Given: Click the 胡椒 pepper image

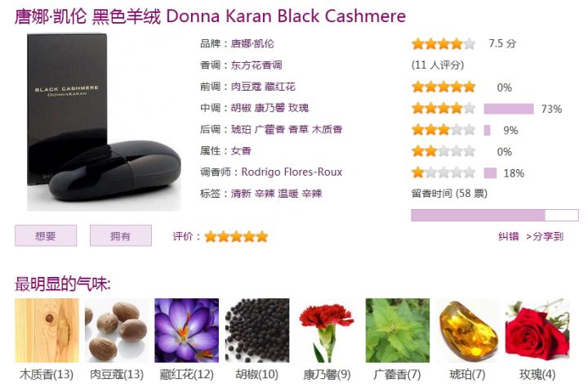Looking at the screenshot, I should (x=257, y=330).
